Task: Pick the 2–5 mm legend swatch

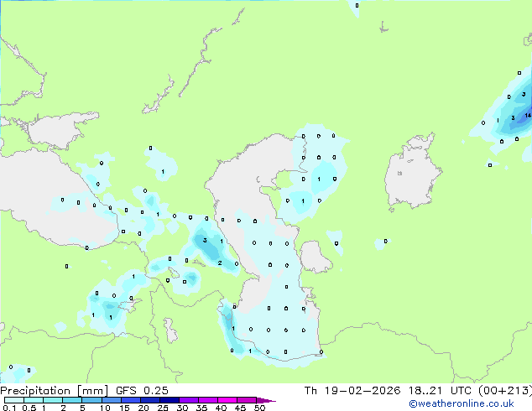Action: (x=72, y=400)
